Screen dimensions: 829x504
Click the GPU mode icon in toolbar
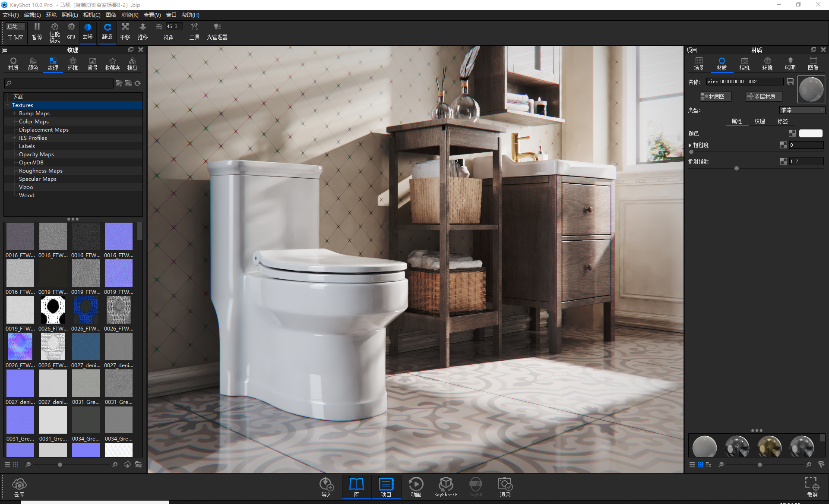click(x=71, y=31)
